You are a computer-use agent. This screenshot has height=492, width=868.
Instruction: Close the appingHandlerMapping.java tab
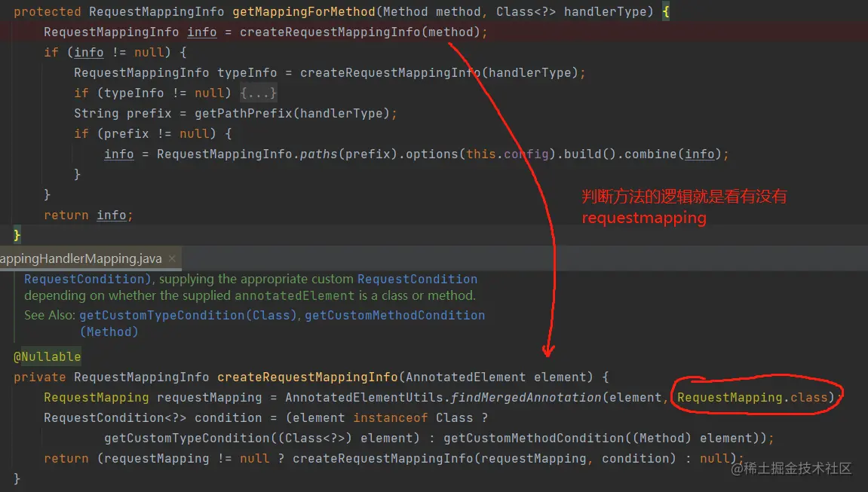point(171,257)
